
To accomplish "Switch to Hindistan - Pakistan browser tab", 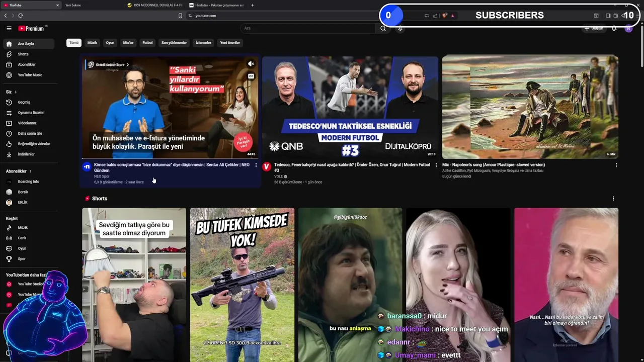I will point(216,5).
